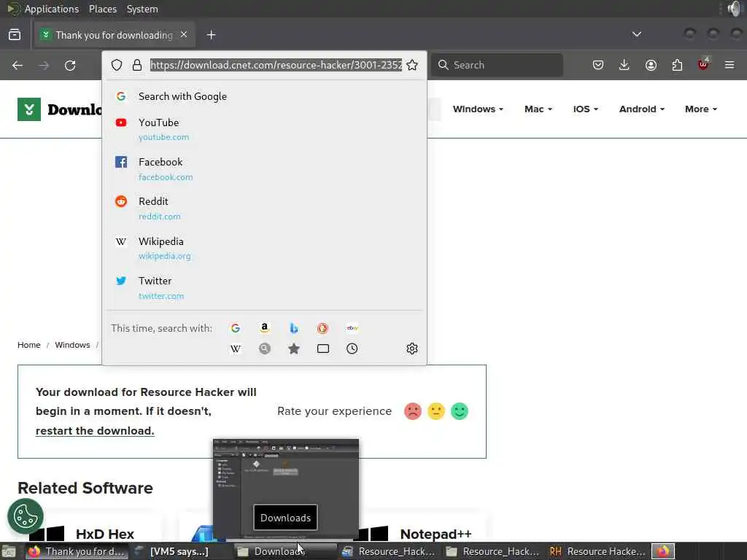
Task: Open the Places menu in top panel
Action: click(102, 9)
